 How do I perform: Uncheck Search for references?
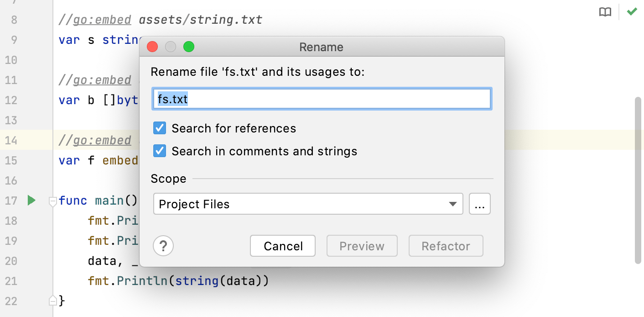pyautogui.click(x=160, y=128)
